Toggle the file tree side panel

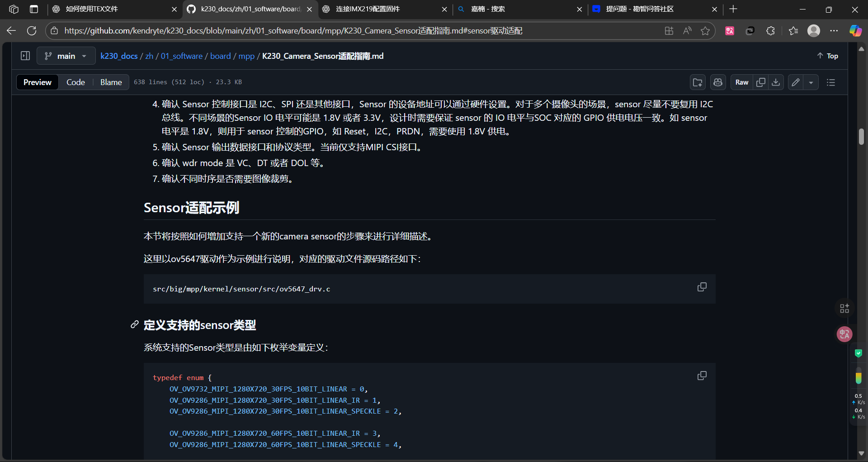pyautogui.click(x=25, y=56)
